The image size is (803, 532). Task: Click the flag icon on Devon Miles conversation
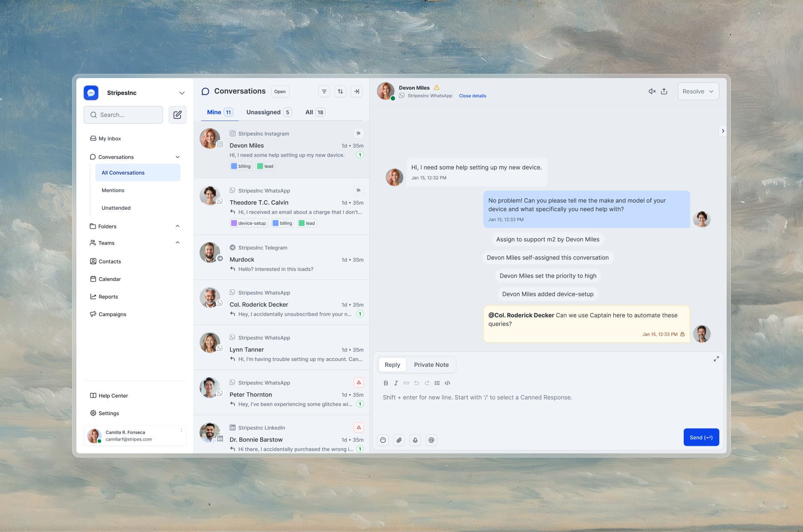coord(359,133)
